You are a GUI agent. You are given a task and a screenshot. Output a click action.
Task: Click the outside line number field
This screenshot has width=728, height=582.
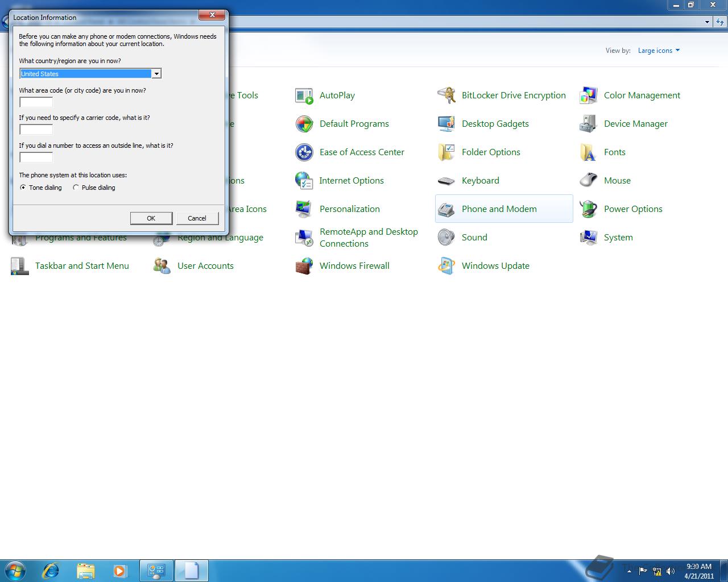36,157
